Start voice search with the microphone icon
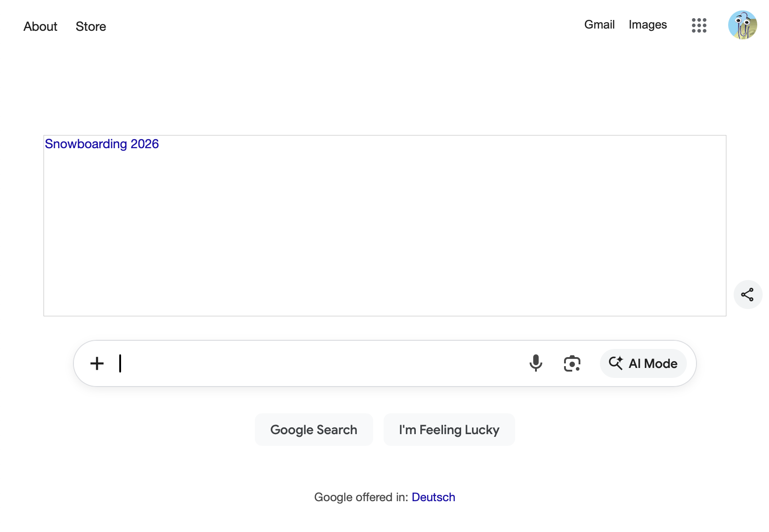Viewport: 769px width, 532px height. (535, 363)
